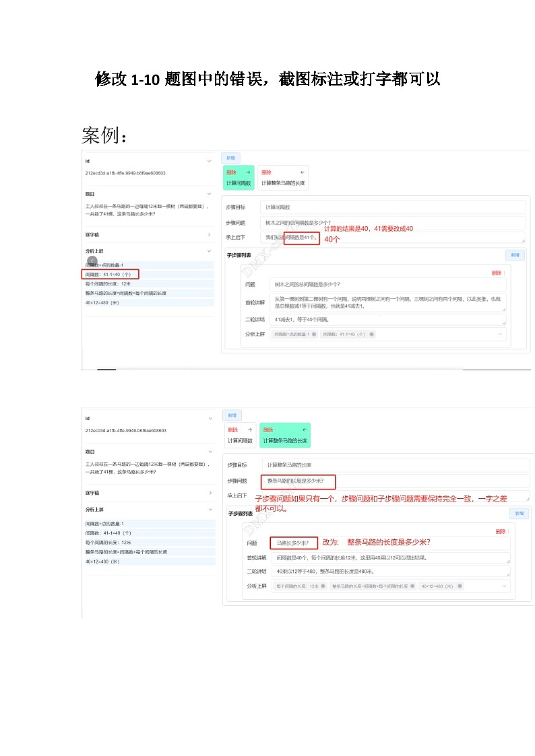535x756 pixels.
Task: Collapse the id section chevron in first screenshot
Action: (209, 161)
